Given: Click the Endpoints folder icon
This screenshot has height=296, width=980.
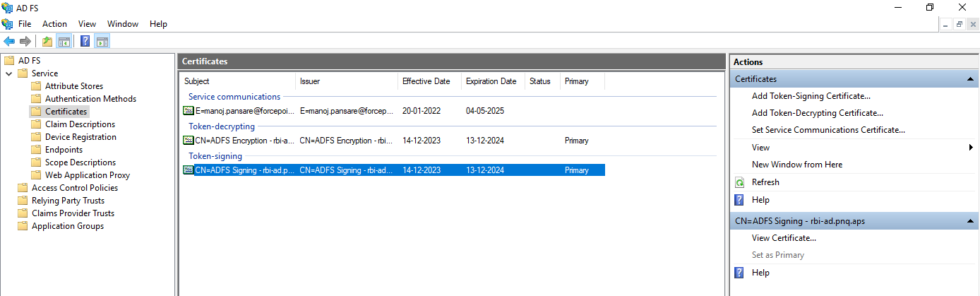Looking at the screenshot, I should (x=36, y=150).
